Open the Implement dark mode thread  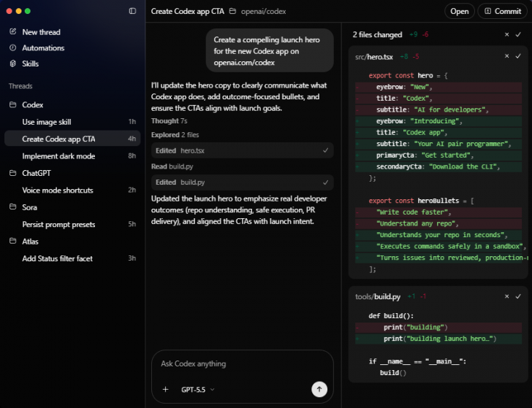coord(72,156)
